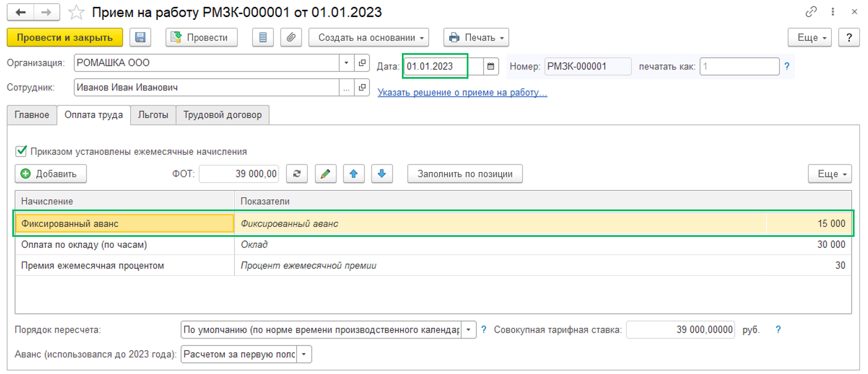Open the Создать на основании menu
The height and width of the screenshot is (374, 868).
[x=369, y=37]
